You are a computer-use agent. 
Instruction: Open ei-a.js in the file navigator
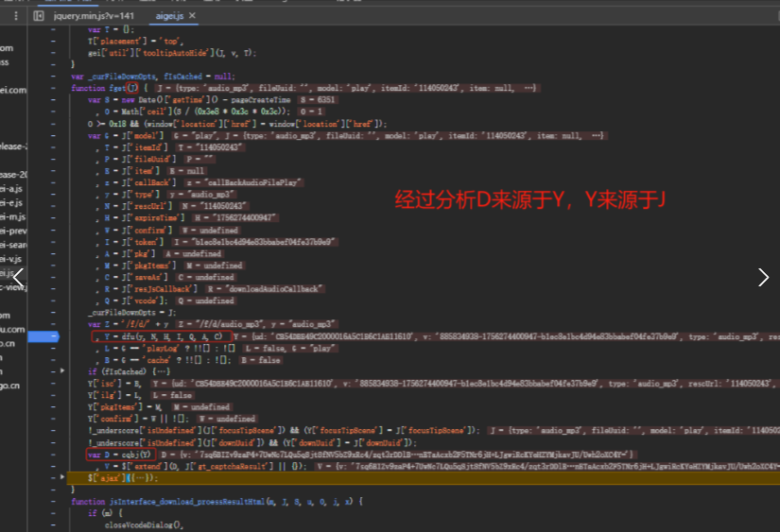click(x=11, y=189)
